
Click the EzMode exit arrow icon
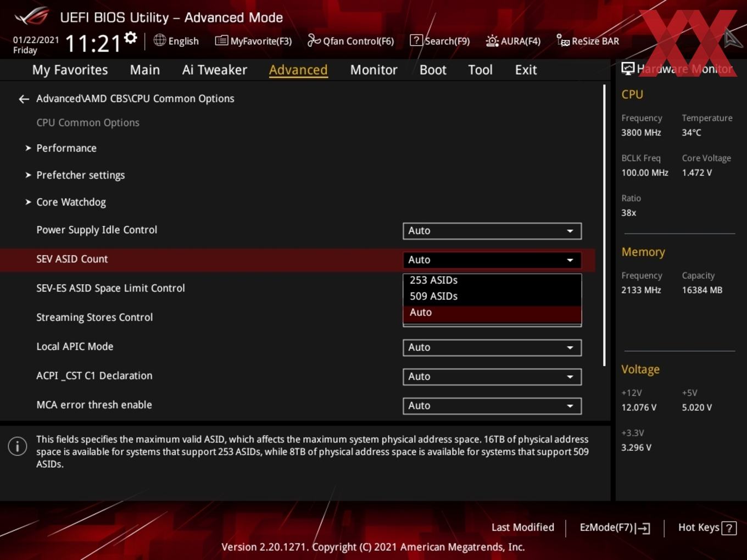tap(643, 528)
